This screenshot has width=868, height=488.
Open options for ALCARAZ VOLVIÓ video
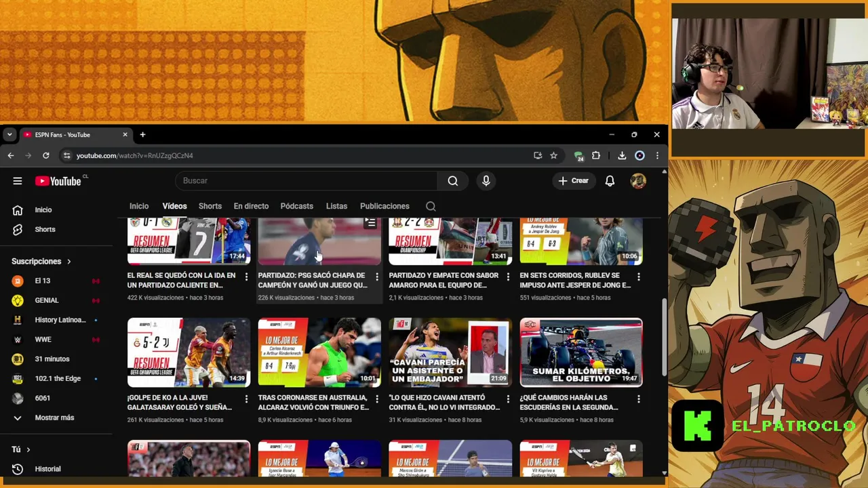tap(377, 399)
